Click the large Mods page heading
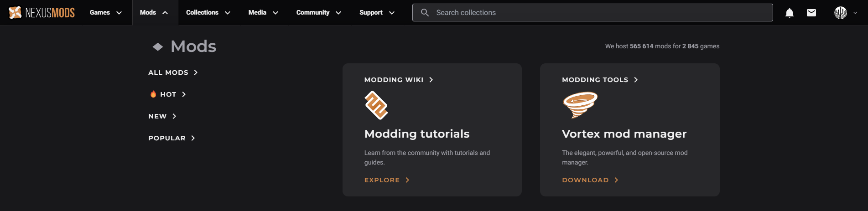The image size is (868, 211). (193, 46)
